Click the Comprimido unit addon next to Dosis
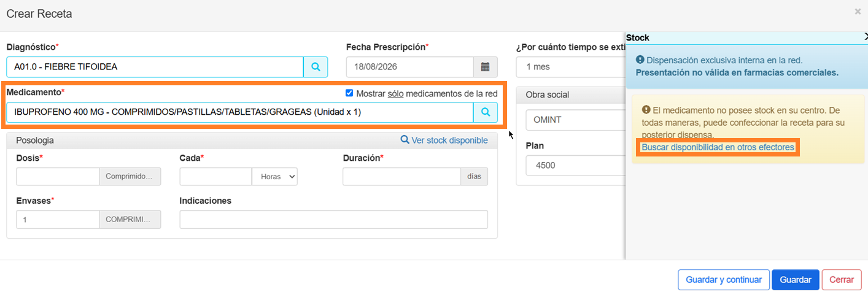The width and height of the screenshot is (868, 297). (130, 177)
